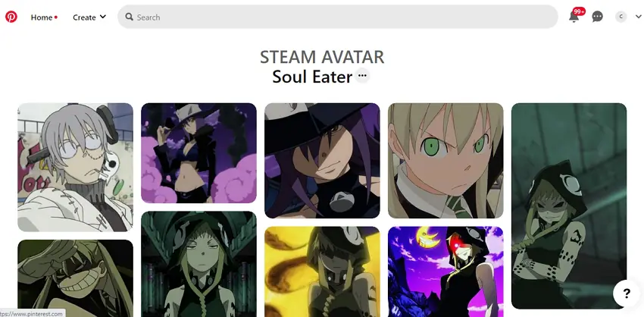This screenshot has width=644, height=317.
Task: Open the tall hooded girl green pin
Action: (569, 206)
